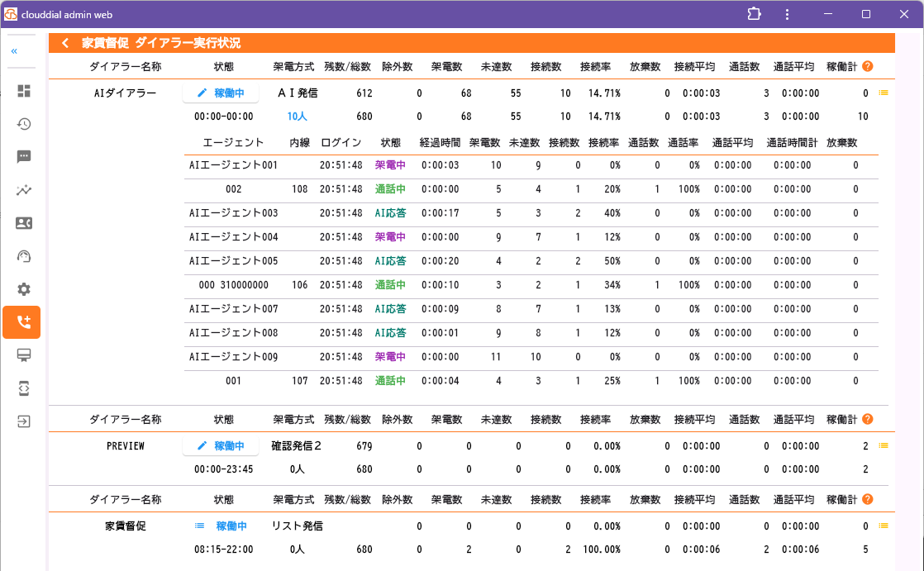
Task: Open the headset agent icon in sidebar
Action: pyautogui.click(x=24, y=256)
